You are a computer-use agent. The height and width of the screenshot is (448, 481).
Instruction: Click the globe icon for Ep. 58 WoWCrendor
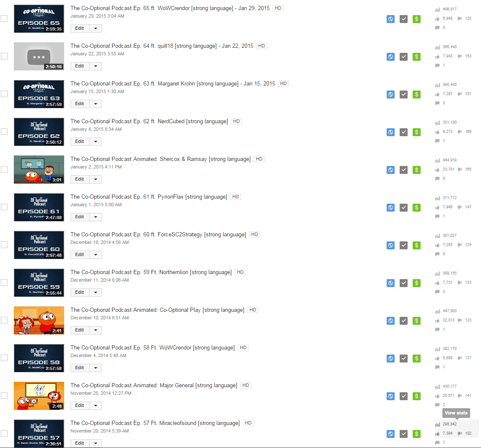click(390, 358)
